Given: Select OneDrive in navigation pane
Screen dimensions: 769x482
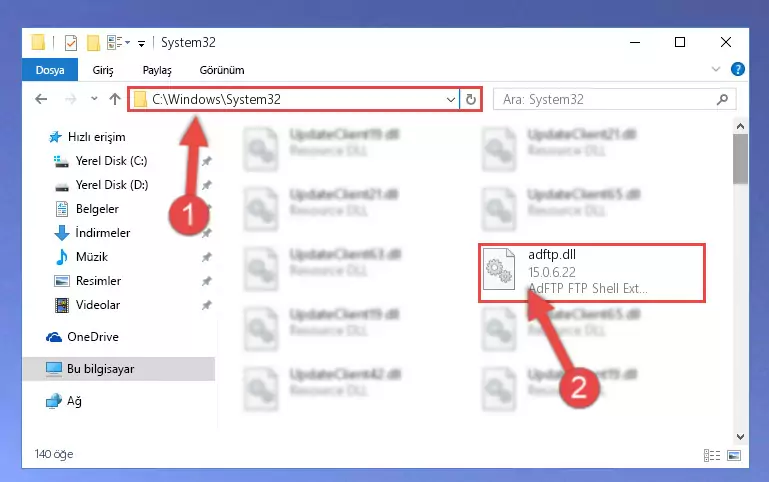Looking at the screenshot, I should click(93, 337).
